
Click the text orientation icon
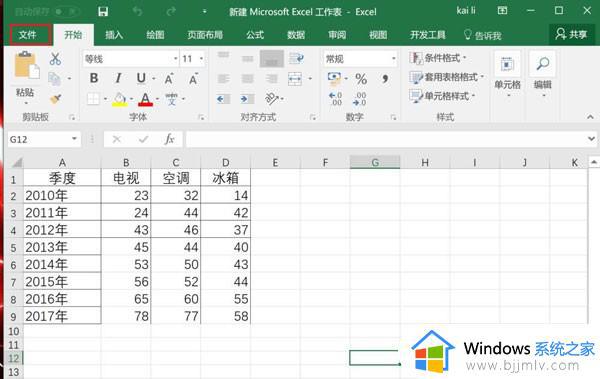pos(272,99)
